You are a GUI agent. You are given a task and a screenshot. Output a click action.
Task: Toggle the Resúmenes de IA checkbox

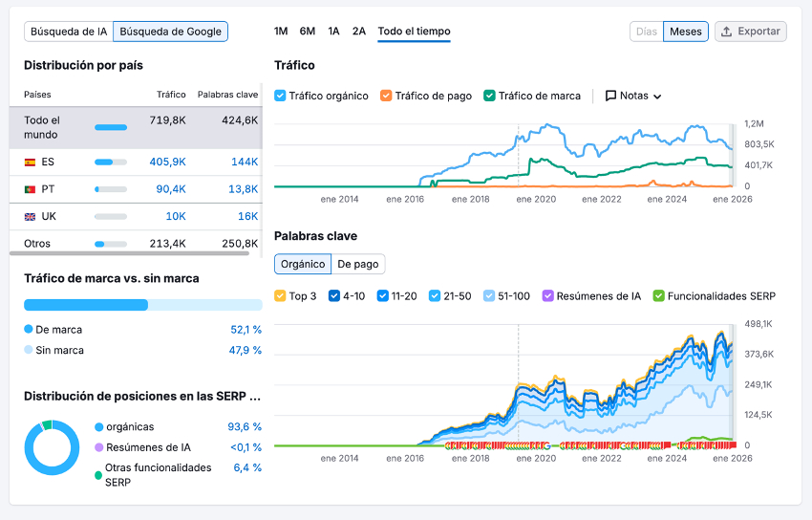pos(547,296)
